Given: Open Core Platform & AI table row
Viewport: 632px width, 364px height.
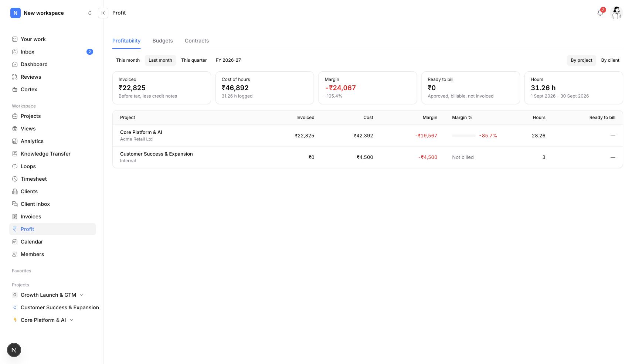Looking at the screenshot, I should click(368, 136).
